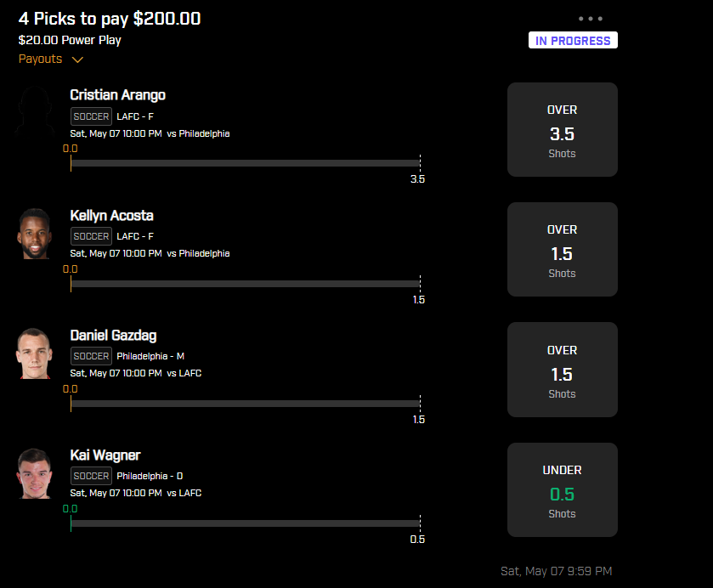Screen dimensions: 713x588
Task: Click the SOCCER tag under Cristian Arango
Action: pos(92,116)
